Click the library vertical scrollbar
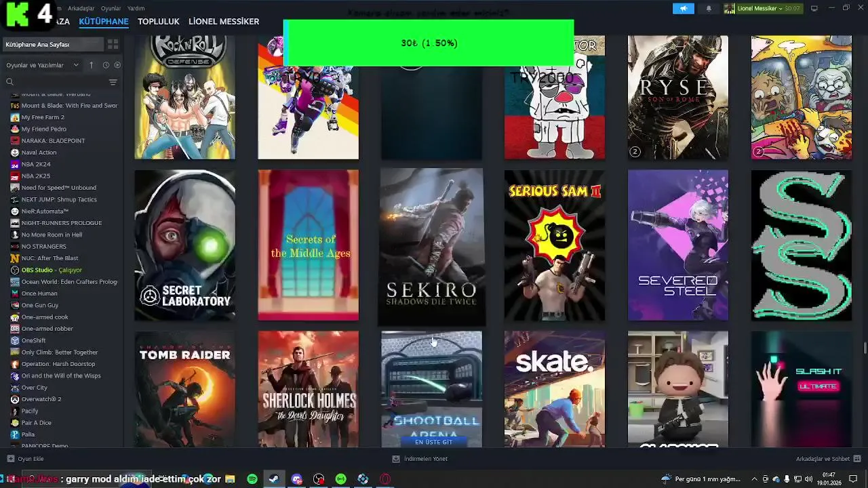This screenshot has height=488, width=868. tap(865, 348)
